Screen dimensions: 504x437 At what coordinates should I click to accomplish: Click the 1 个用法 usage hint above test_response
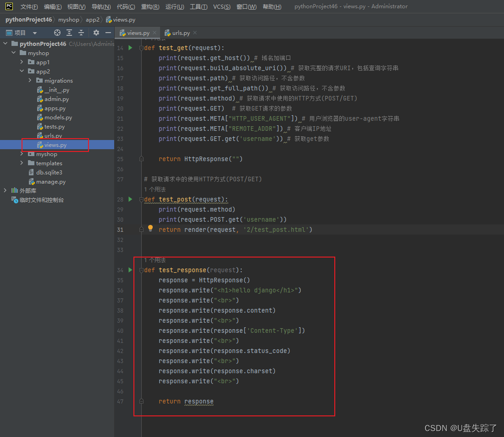155,260
